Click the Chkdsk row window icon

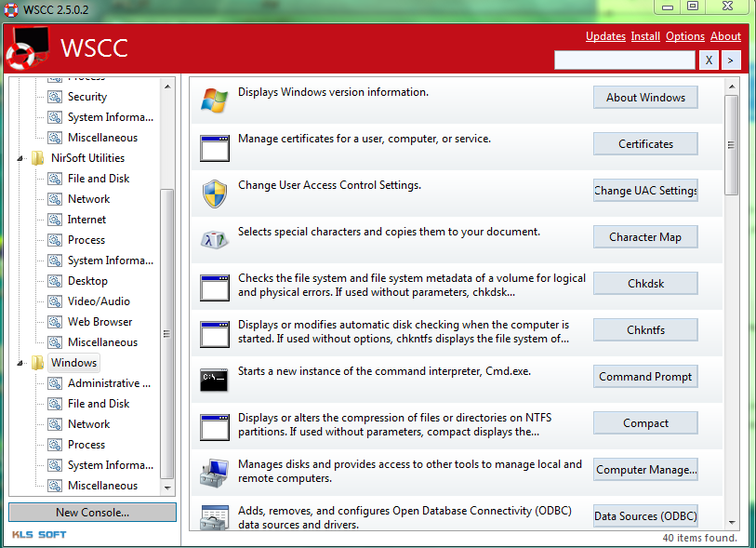(215, 287)
